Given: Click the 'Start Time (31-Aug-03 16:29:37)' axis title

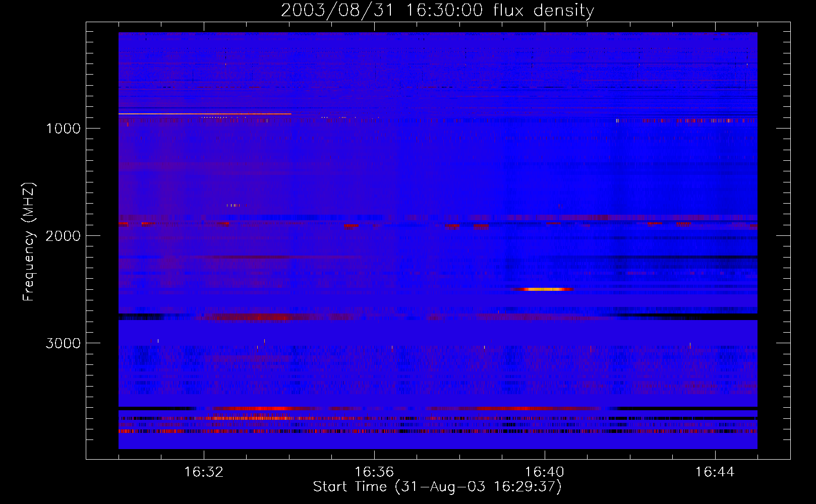Looking at the screenshot, I should click(x=437, y=487).
